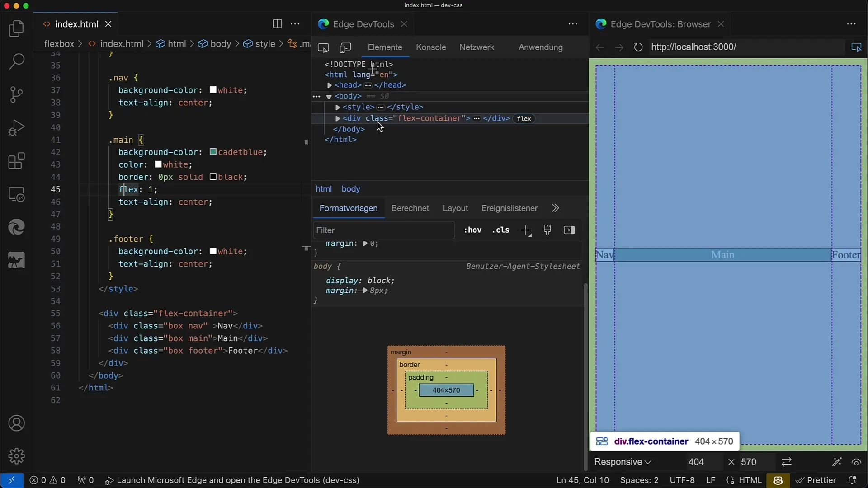This screenshot has height=488, width=868.
Task: Open Source Control view
Action: click(16, 94)
